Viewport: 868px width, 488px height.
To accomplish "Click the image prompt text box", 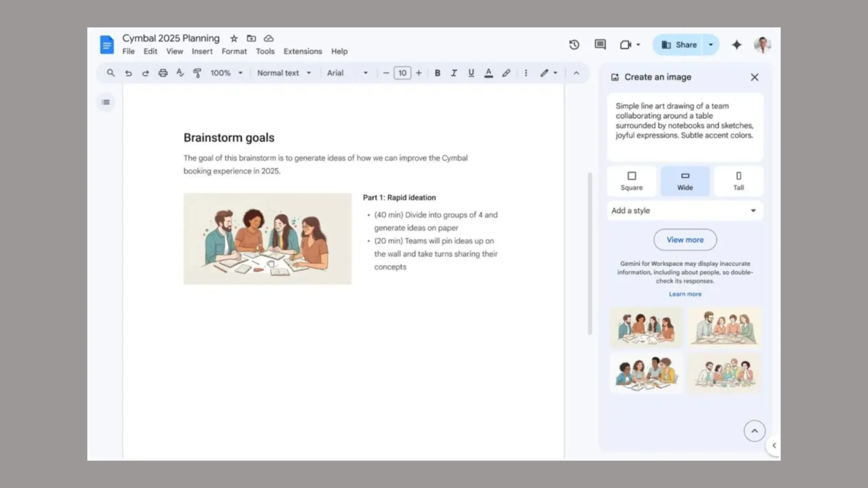I will point(685,127).
